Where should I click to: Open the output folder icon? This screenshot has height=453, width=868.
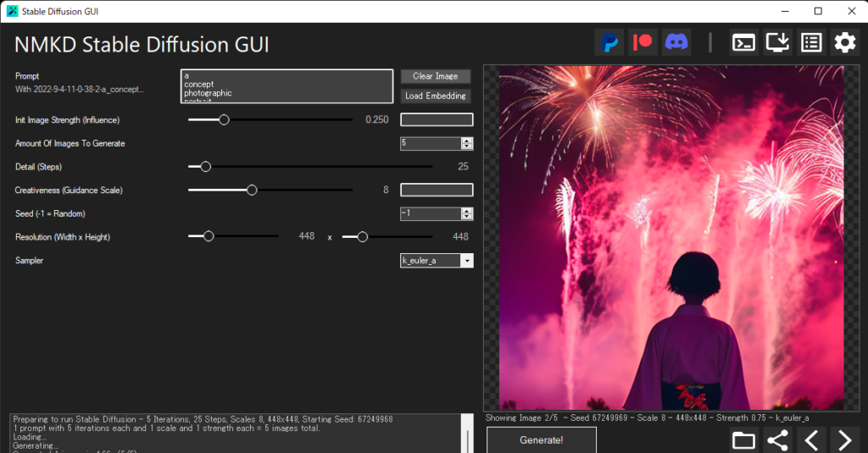(x=743, y=440)
